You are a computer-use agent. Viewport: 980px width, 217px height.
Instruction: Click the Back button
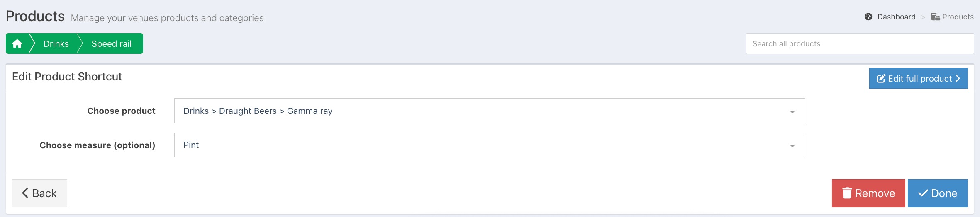point(39,193)
